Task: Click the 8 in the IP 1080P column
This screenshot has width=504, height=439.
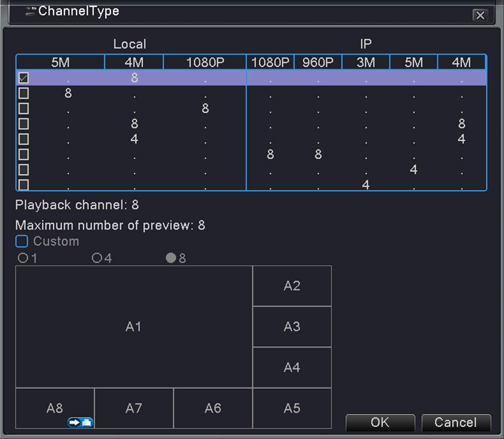Action: tap(270, 154)
